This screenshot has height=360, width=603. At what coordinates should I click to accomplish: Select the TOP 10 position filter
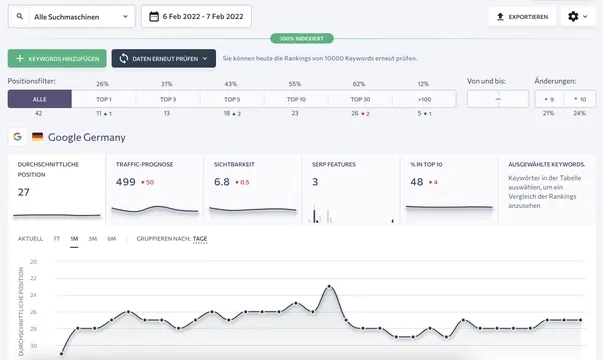pos(296,99)
